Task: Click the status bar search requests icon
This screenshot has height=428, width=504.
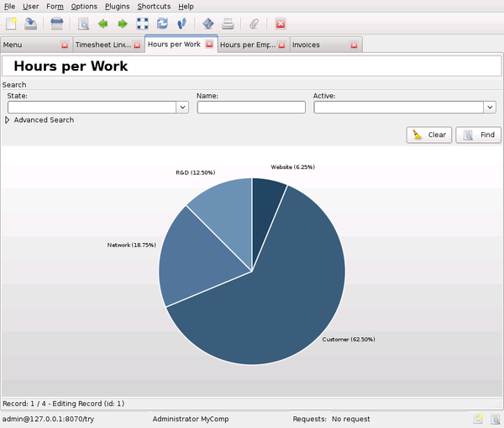Action: click(x=495, y=419)
